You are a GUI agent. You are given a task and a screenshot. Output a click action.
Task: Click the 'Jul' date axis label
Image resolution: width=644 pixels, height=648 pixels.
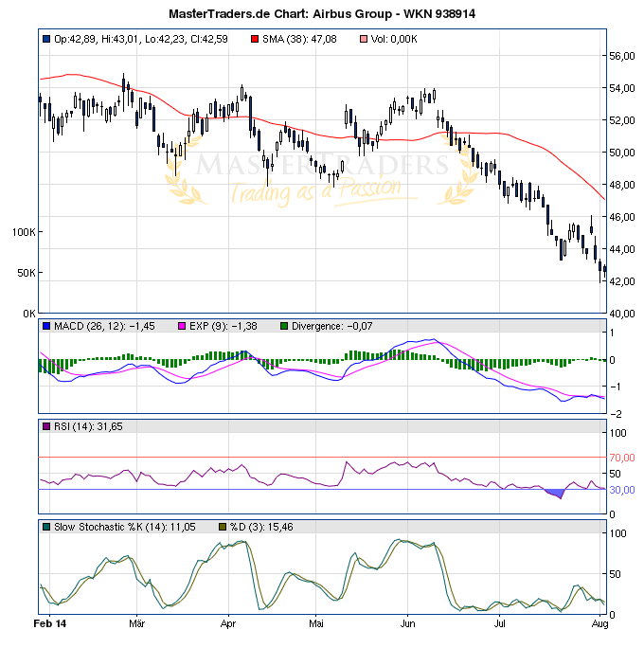point(499,623)
